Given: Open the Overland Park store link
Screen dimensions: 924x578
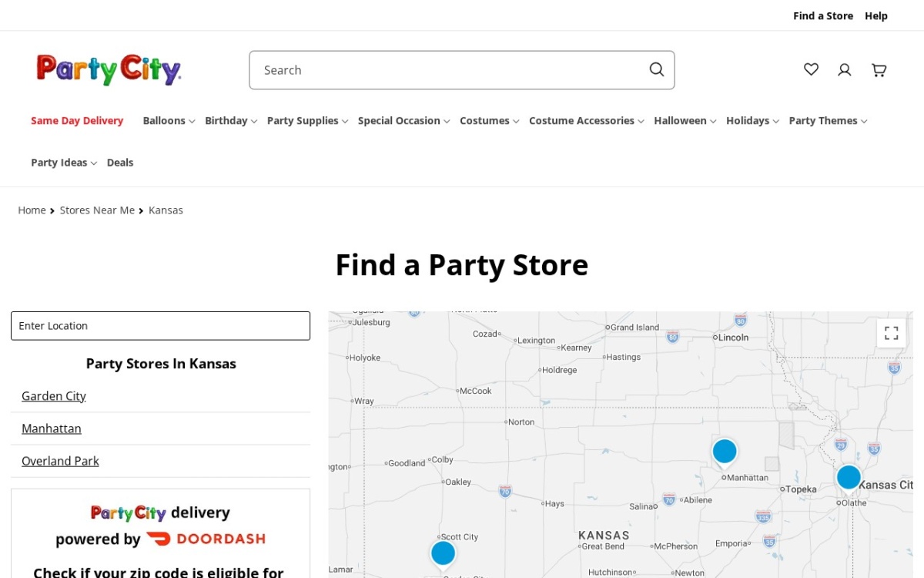Looking at the screenshot, I should pos(60,461).
